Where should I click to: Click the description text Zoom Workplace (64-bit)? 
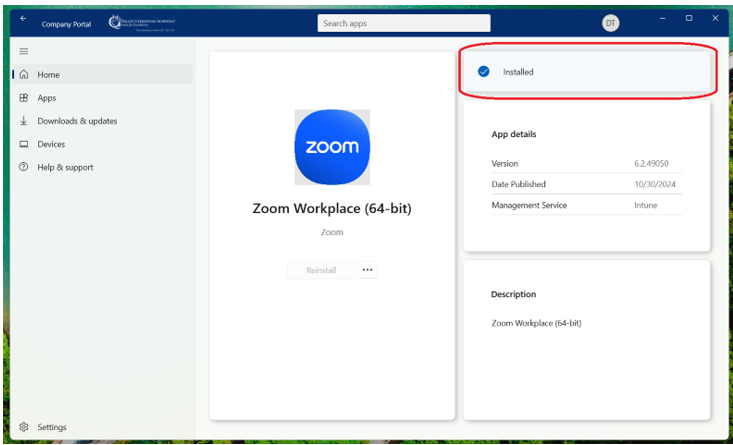click(x=536, y=323)
